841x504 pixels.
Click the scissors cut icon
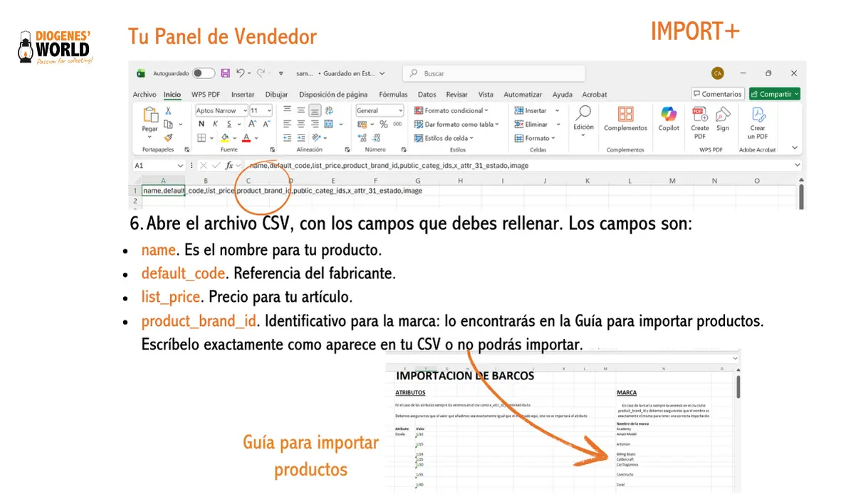pyautogui.click(x=169, y=111)
